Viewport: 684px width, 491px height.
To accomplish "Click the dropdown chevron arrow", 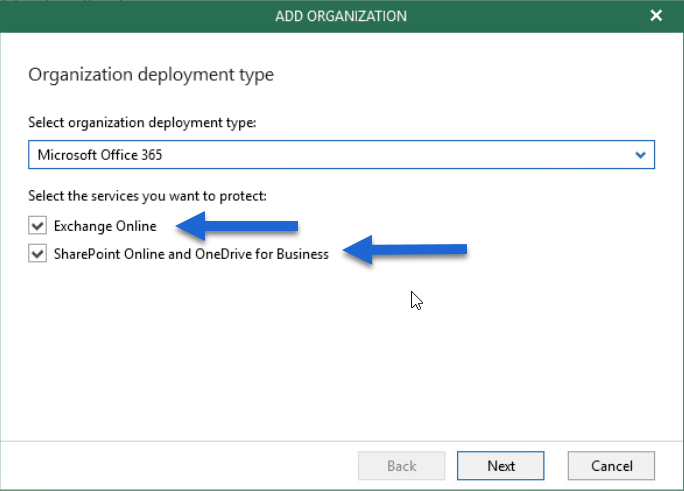I will 640,155.
